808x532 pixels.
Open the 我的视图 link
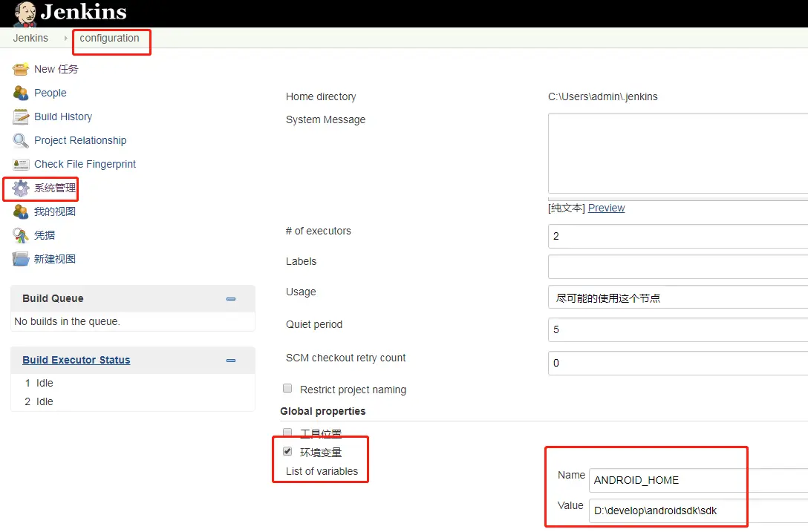(x=55, y=211)
